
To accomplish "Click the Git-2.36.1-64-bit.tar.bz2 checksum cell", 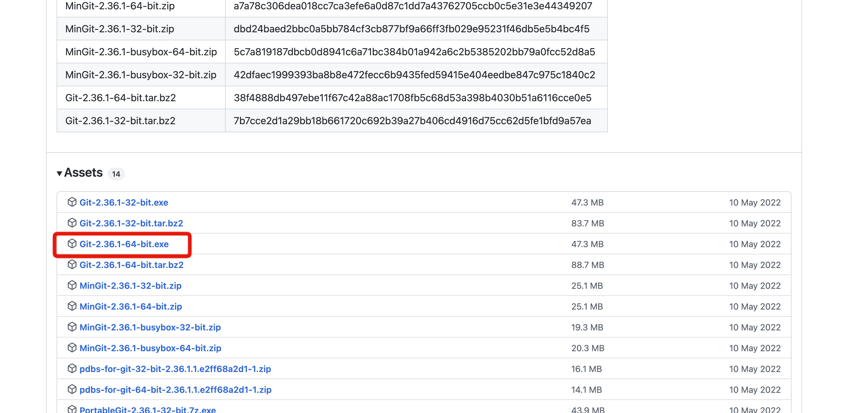I will [x=416, y=98].
